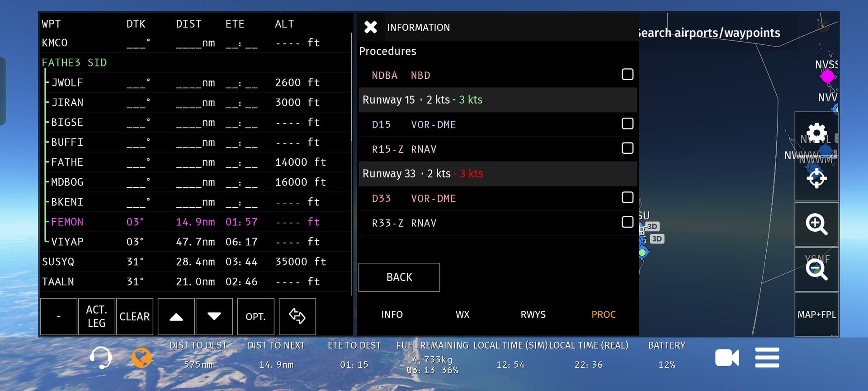Select the BIGSE waypoint row

195,122
